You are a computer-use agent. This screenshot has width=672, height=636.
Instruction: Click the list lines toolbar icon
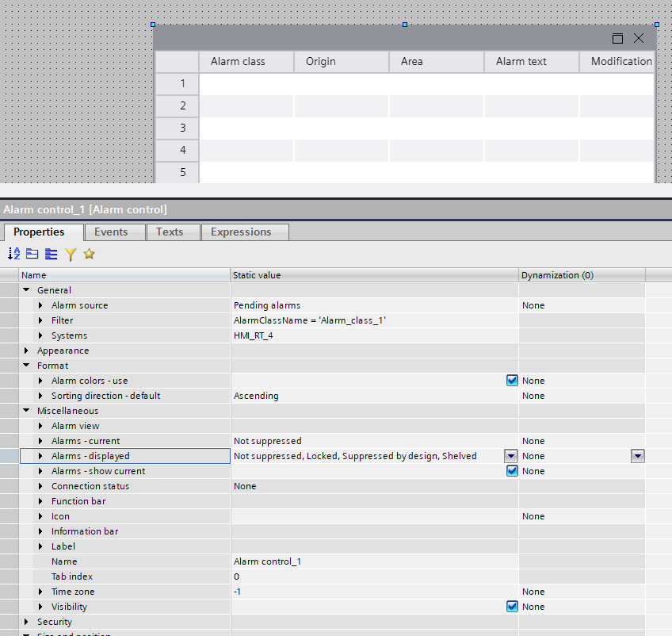(52, 254)
